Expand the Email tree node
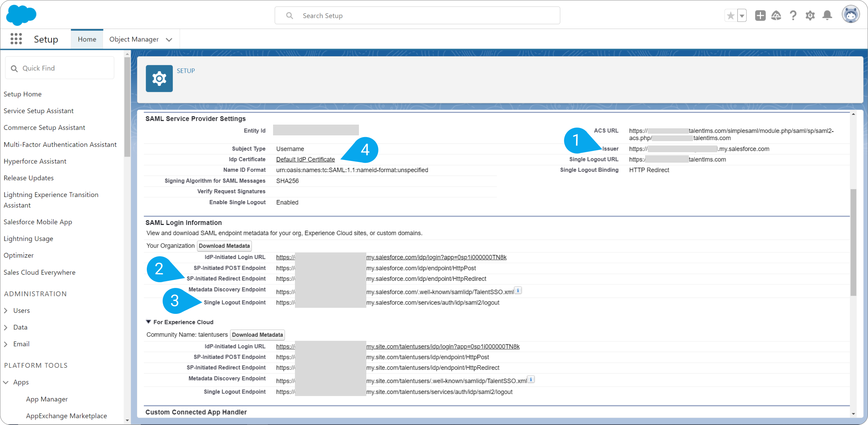868x425 pixels. pos(6,344)
